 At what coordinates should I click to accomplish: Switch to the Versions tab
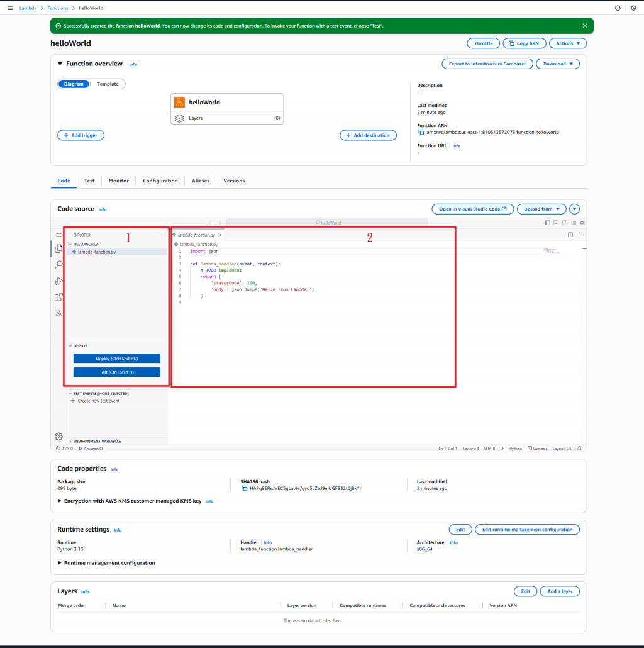(234, 181)
